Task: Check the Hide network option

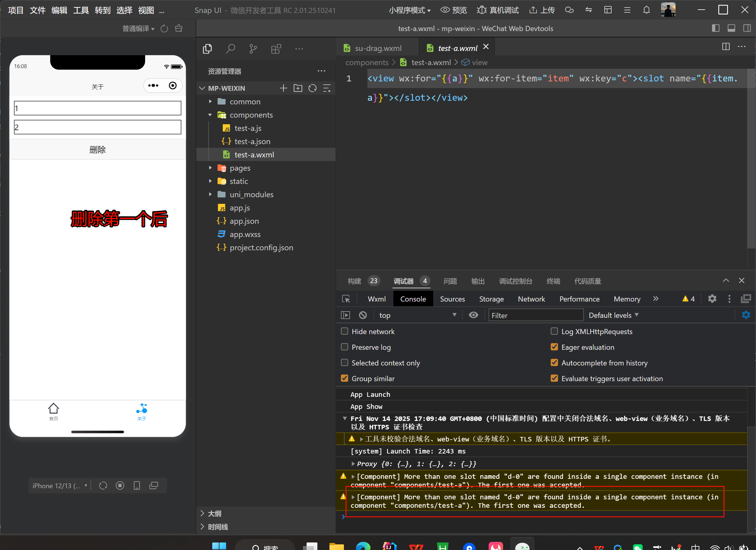Action: 345,331
